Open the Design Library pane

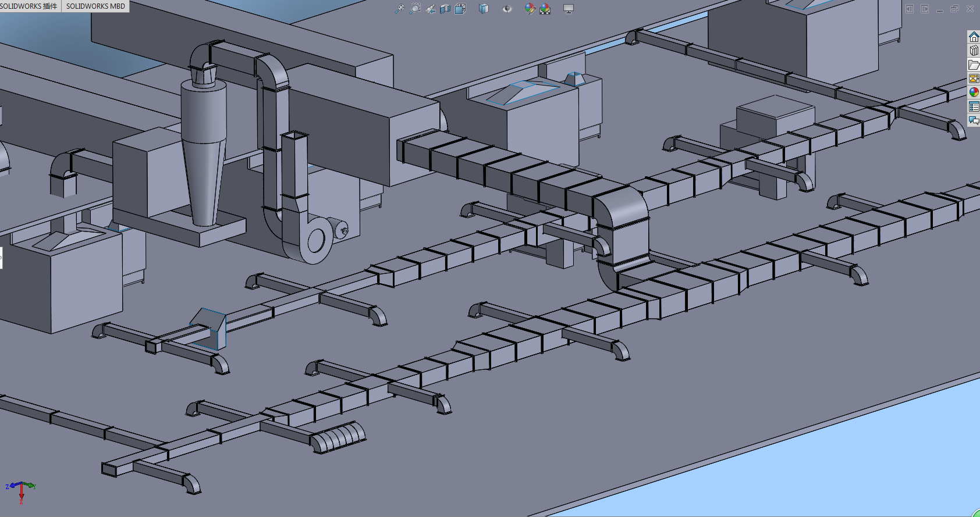click(974, 51)
